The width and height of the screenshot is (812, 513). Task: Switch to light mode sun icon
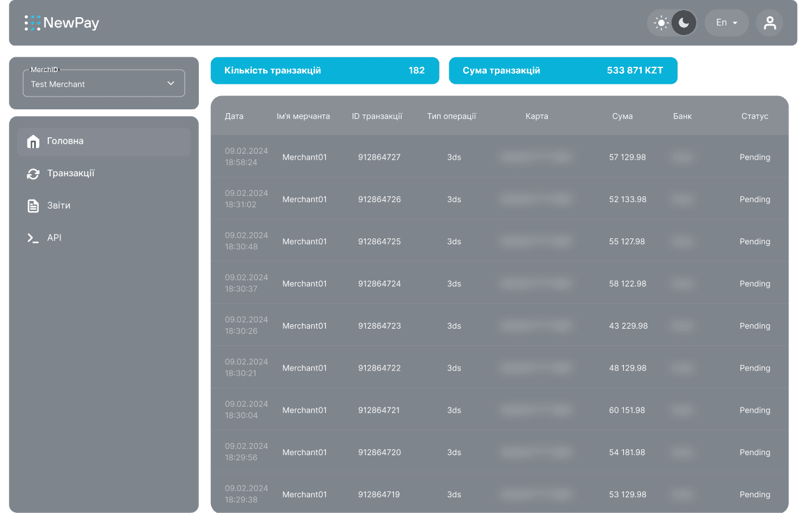pos(661,23)
